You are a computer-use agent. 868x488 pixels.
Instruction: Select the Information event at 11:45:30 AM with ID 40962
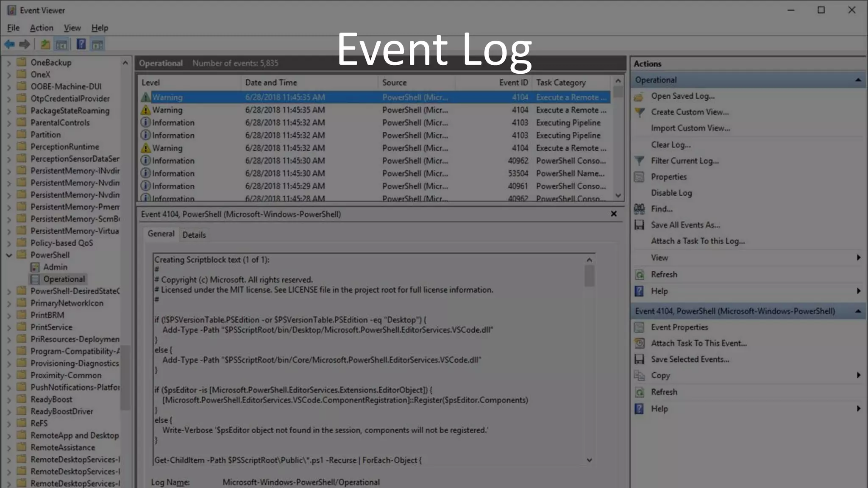point(375,161)
